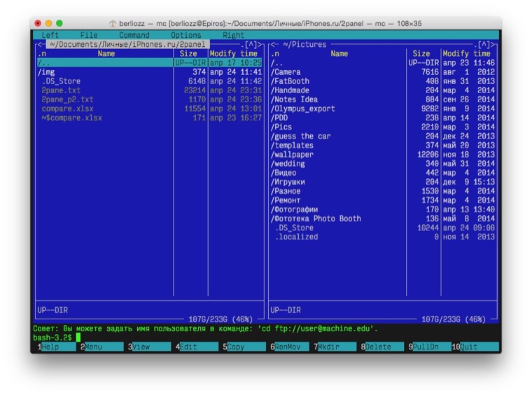Select /.. entry in Pictures panel
The height and width of the screenshot is (397, 532).
tap(383, 63)
